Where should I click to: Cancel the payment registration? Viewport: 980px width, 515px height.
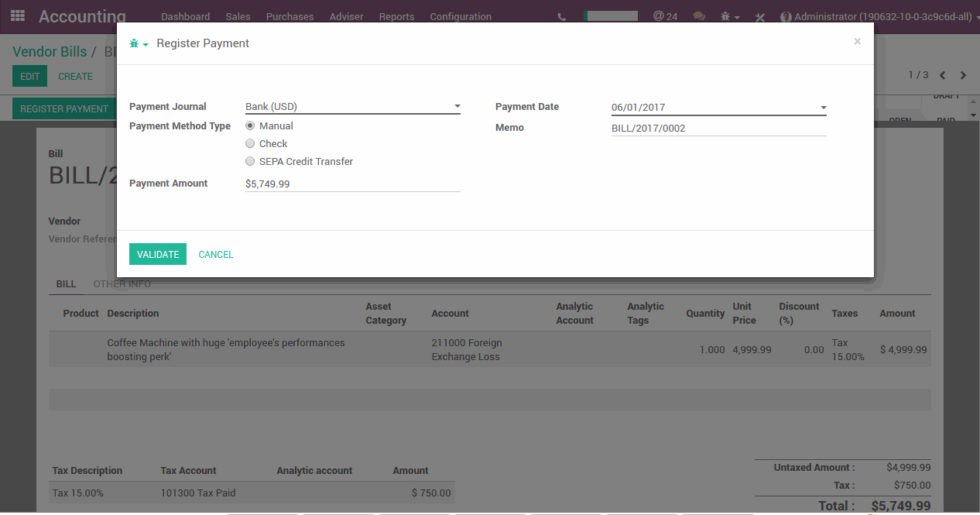coord(216,254)
